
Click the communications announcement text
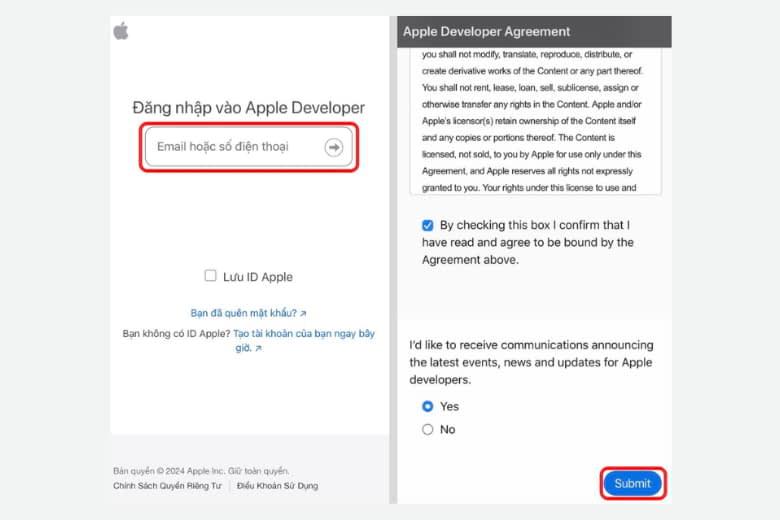[531, 362]
